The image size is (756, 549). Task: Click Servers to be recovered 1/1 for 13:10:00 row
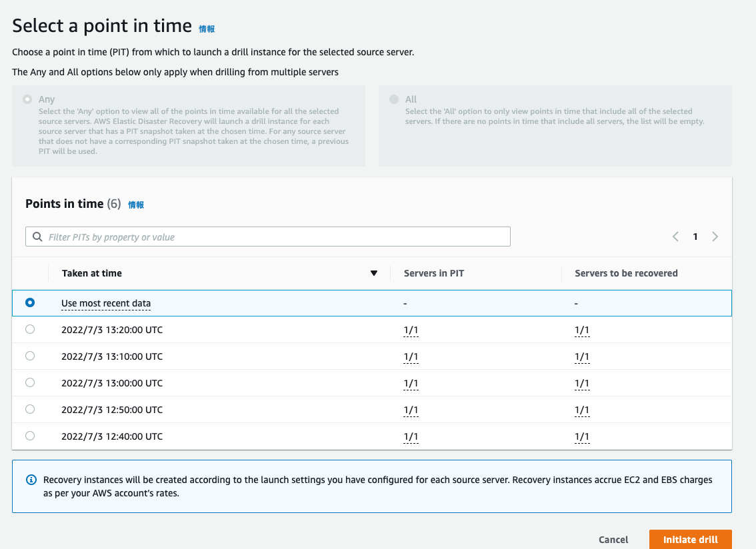(582, 356)
